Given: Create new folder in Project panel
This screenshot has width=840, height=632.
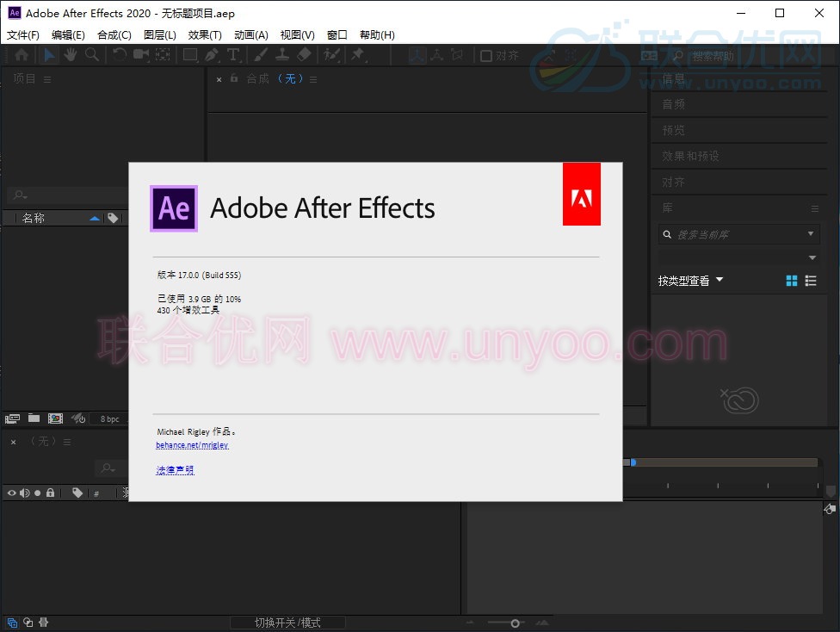Looking at the screenshot, I should tap(34, 418).
